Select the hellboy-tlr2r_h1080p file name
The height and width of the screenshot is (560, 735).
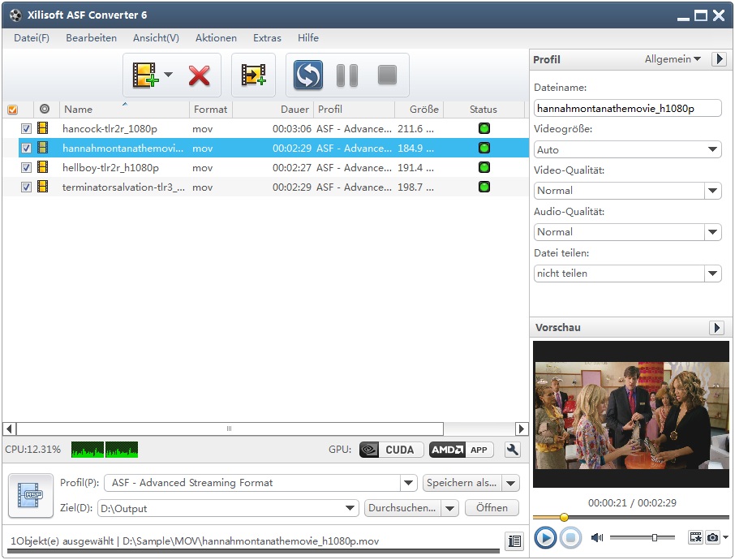point(110,168)
